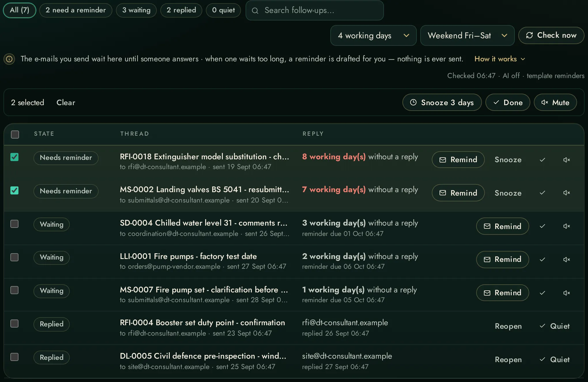Filter by 0 quiet
Screen dimensions: 588x382
click(x=223, y=10)
